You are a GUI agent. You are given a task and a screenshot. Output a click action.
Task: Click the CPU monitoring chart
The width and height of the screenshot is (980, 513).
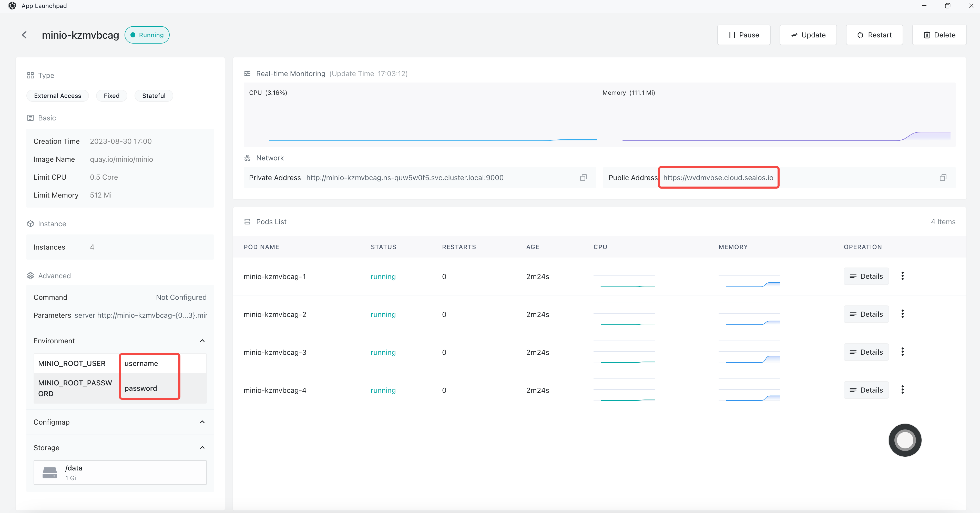[x=423, y=121]
